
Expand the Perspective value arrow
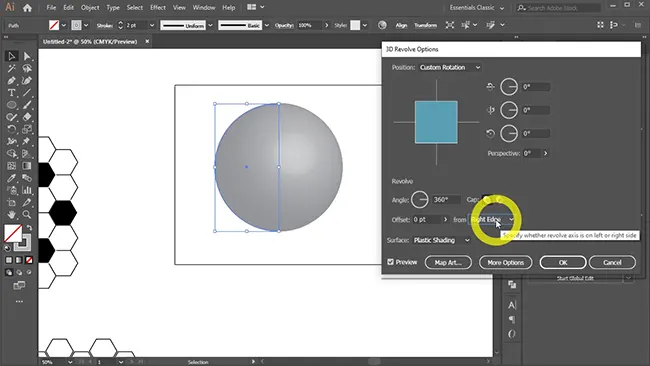coord(546,153)
